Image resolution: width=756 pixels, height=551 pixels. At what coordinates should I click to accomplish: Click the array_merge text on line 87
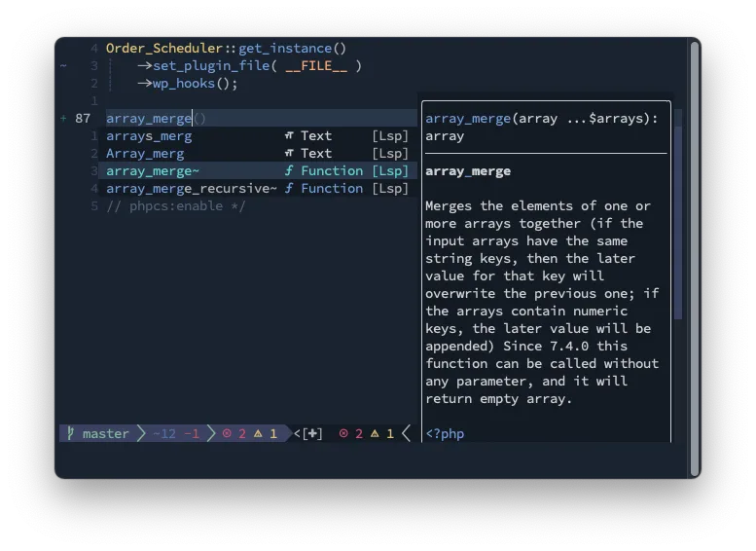(149, 119)
